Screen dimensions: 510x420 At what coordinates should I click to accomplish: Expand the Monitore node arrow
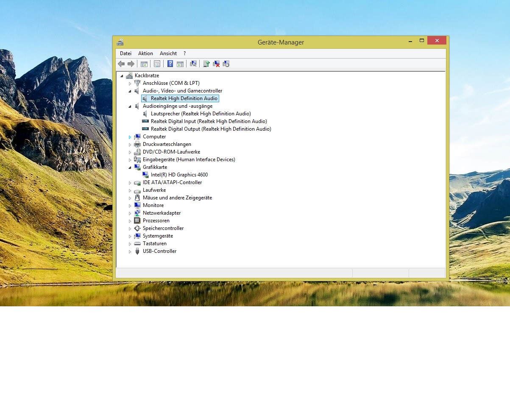pos(130,206)
